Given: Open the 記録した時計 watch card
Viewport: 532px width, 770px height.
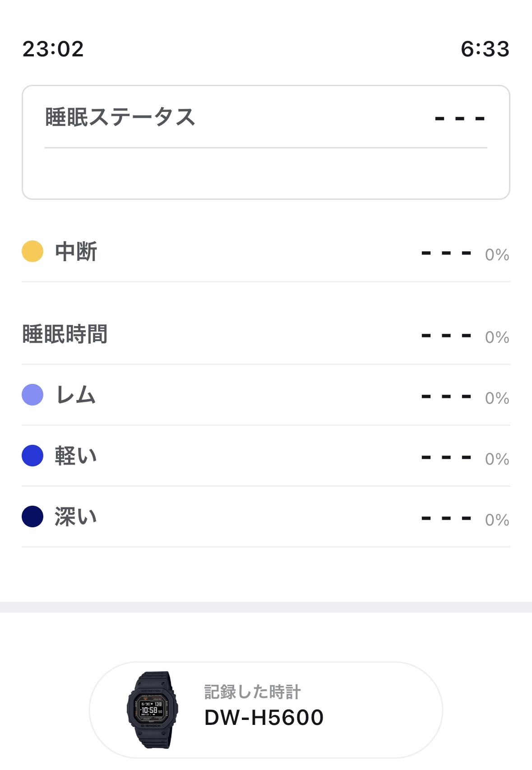Looking at the screenshot, I should click(x=266, y=710).
